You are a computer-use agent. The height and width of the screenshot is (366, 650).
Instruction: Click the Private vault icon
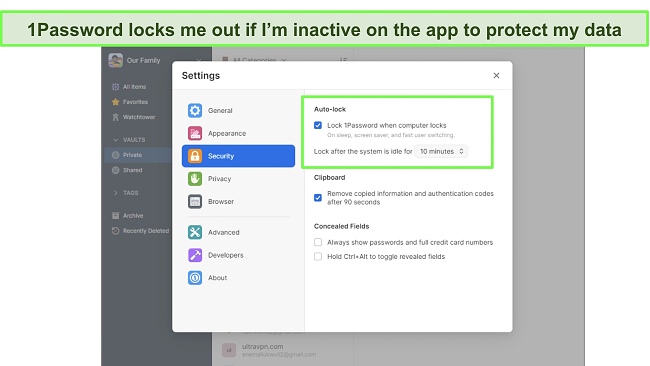point(116,155)
